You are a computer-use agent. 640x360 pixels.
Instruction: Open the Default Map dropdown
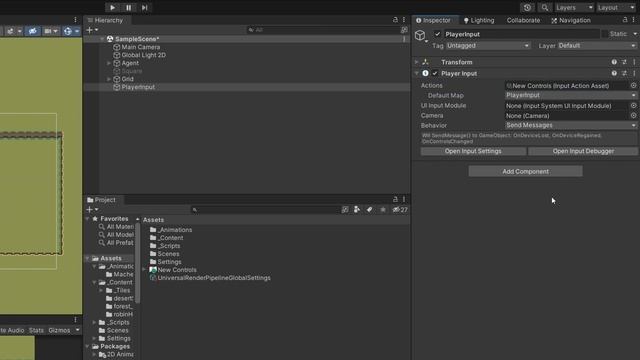(571, 95)
